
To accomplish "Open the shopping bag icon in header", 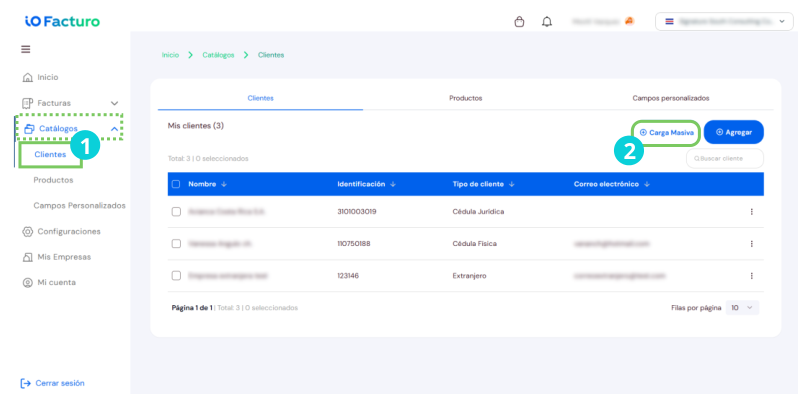I will [519, 22].
